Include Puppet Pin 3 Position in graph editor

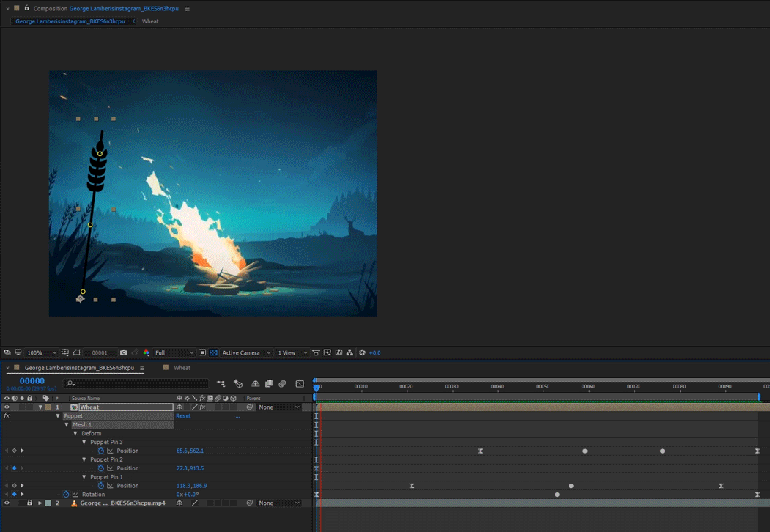coord(110,451)
